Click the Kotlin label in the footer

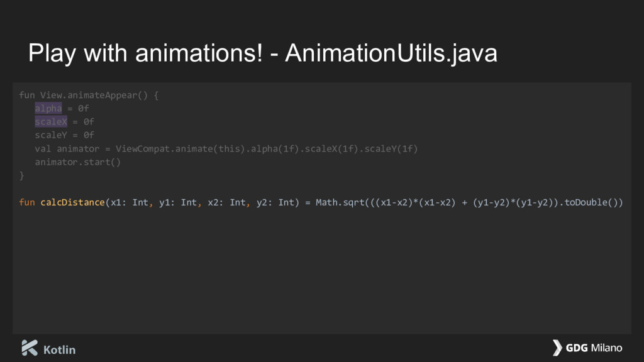click(x=59, y=349)
